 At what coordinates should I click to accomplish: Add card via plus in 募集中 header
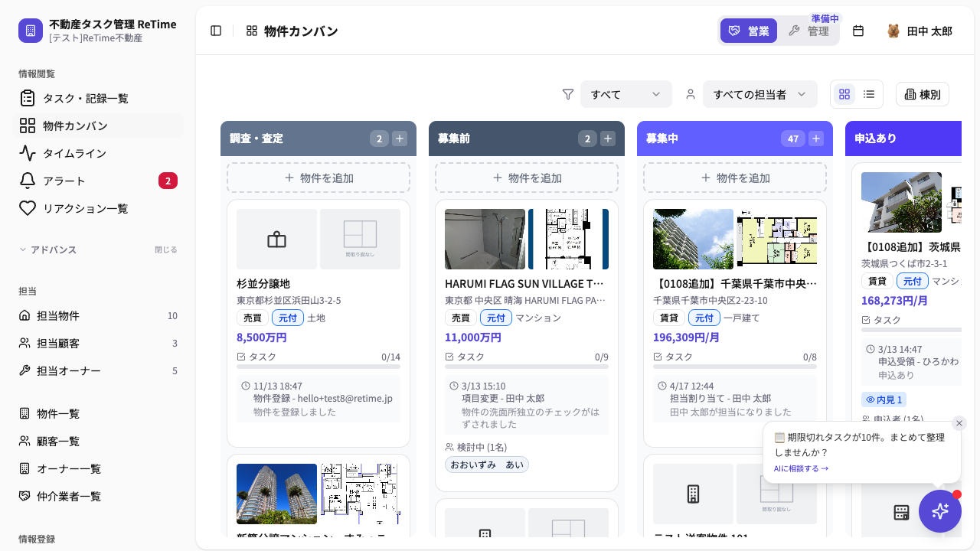pyautogui.click(x=816, y=139)
